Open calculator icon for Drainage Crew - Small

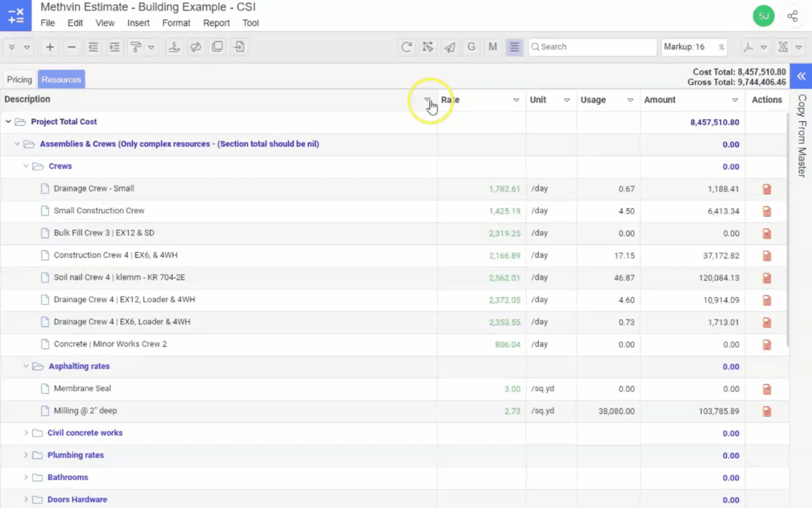pyautogui.click(x=767, y=189)
